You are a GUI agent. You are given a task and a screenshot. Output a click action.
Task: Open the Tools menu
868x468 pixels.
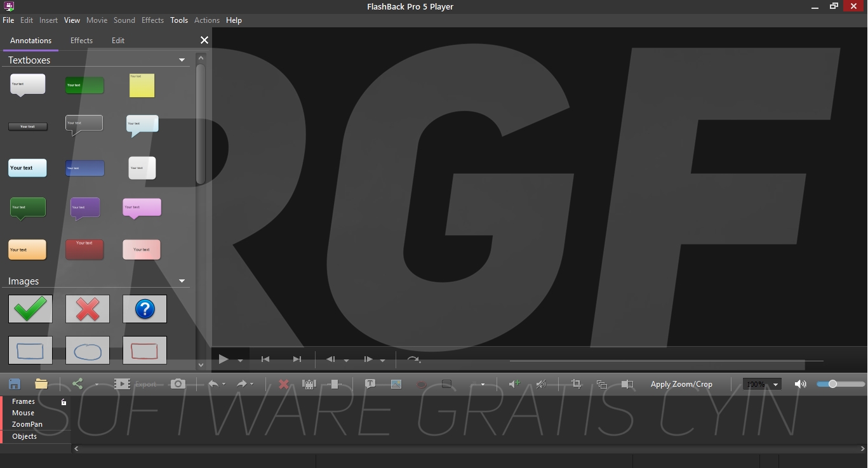(x=179, y=20)
